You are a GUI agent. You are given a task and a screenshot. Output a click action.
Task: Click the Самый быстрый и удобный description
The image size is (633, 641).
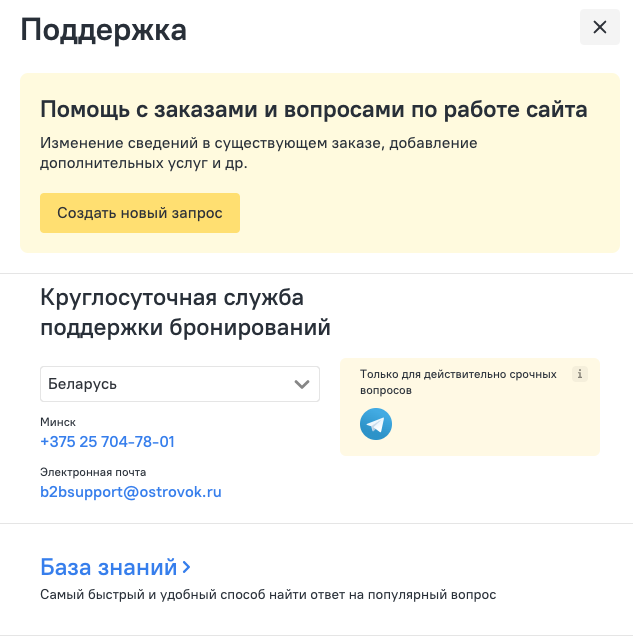[268, 594]
